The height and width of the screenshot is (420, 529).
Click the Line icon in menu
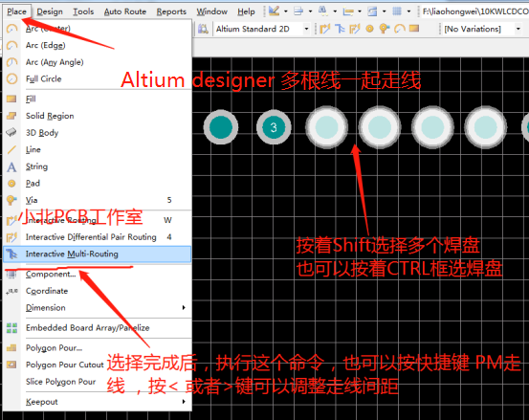pos(11,149)
